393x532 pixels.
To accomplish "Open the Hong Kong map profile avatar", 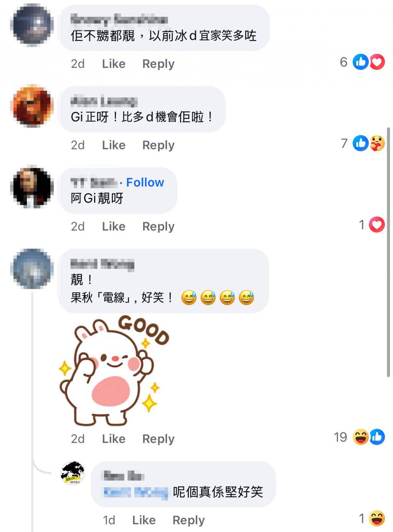I will 73,473.
